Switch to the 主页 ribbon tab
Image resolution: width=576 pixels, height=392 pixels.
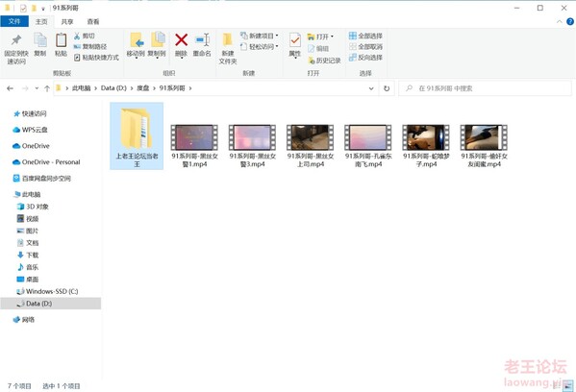click(x=41, y=22)
